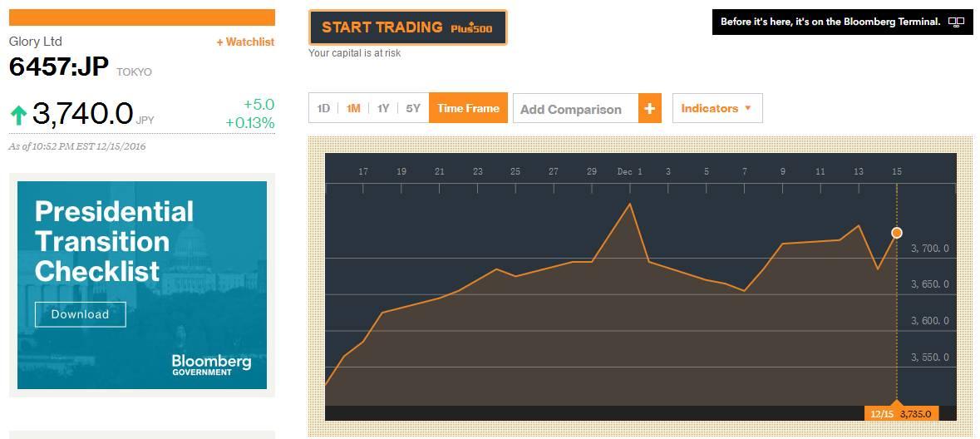
Task: Click the START TRADING Plus500 banner
Action: (x=407, y=27)
